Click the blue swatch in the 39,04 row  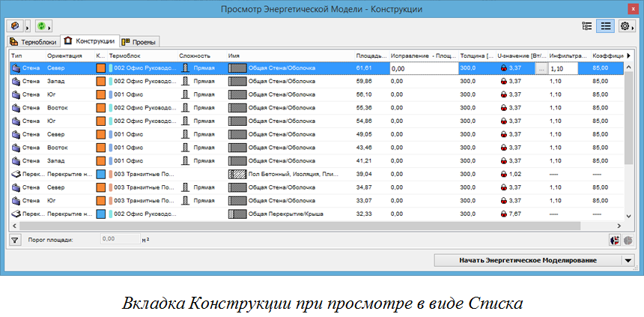coord(100,174)
